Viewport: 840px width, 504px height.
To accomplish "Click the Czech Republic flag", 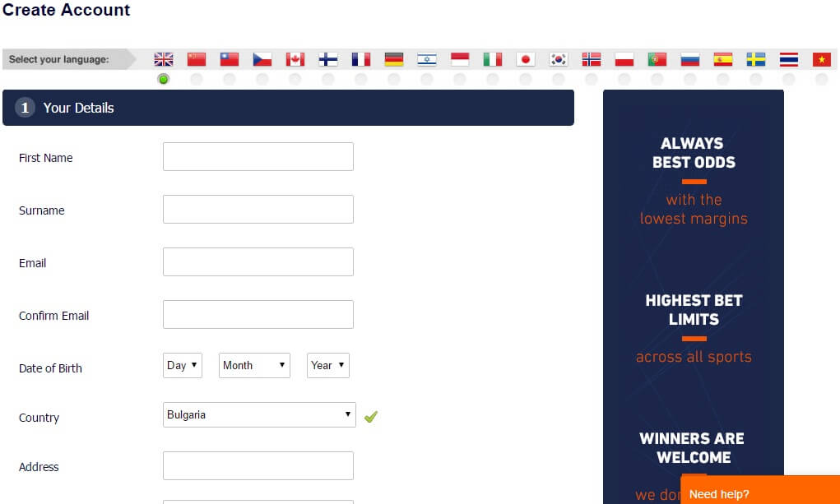I will coord(262,59).
